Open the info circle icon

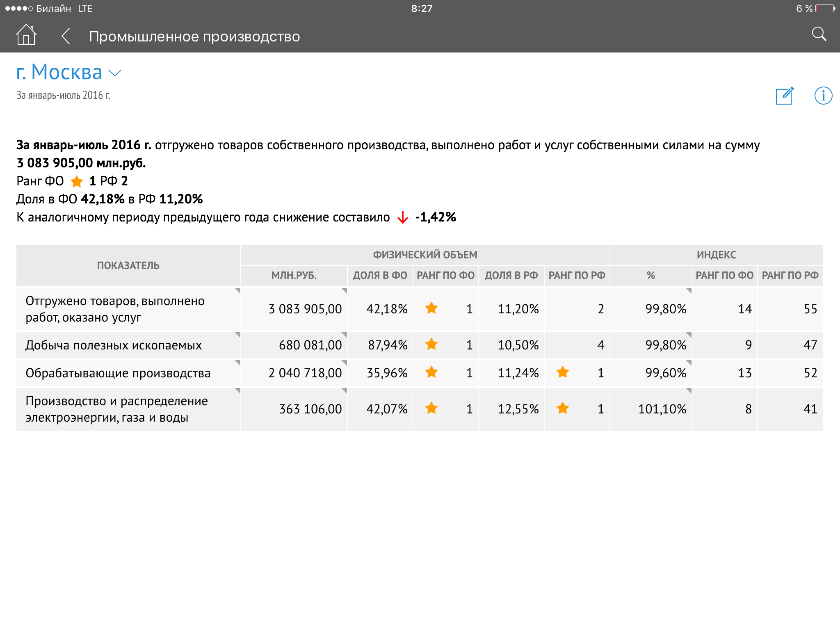(823, 96)
